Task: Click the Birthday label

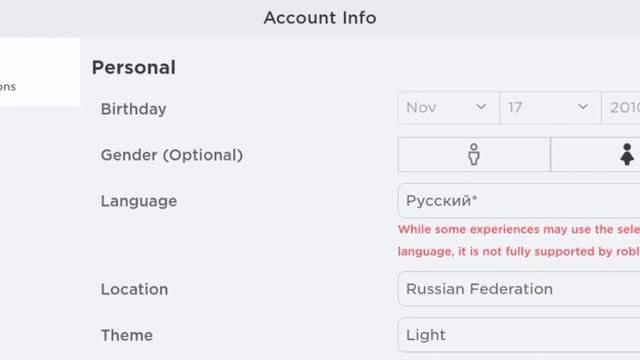Action: click(x=133, y=109)
